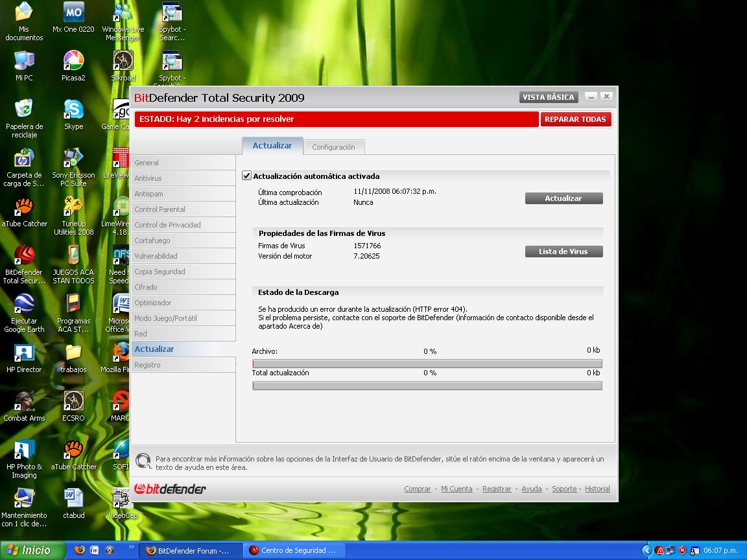Open the Control Parental section

(183, 209)
